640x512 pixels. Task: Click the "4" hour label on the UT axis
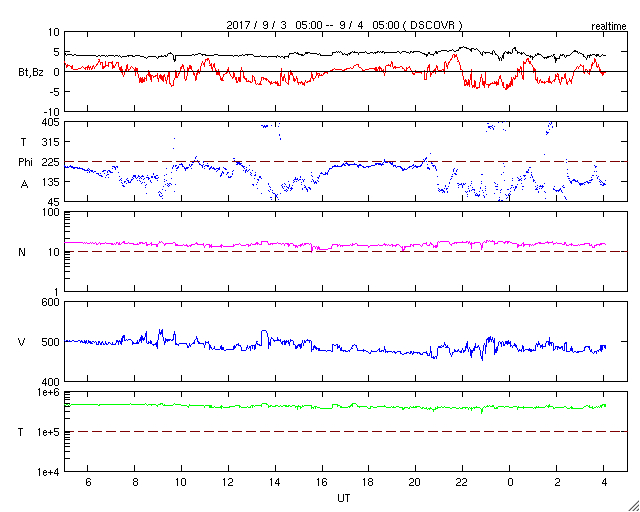tap(604, 483)
